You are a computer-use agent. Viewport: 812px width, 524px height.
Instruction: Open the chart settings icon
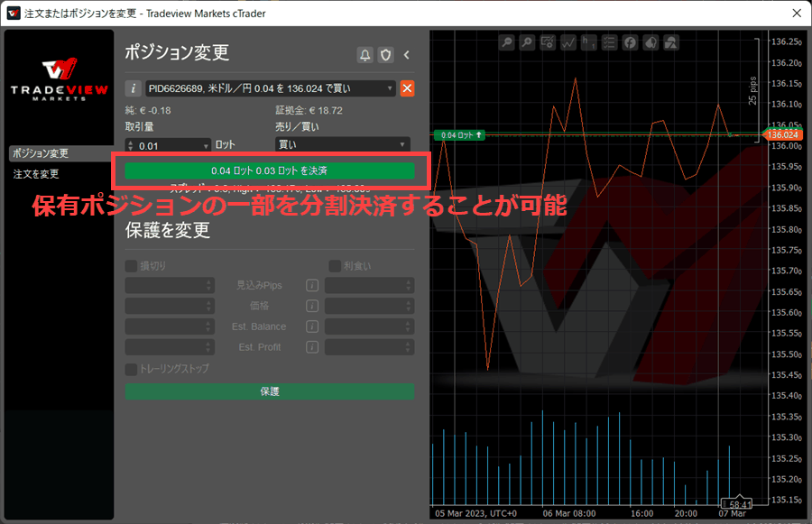tap(549, 41)
